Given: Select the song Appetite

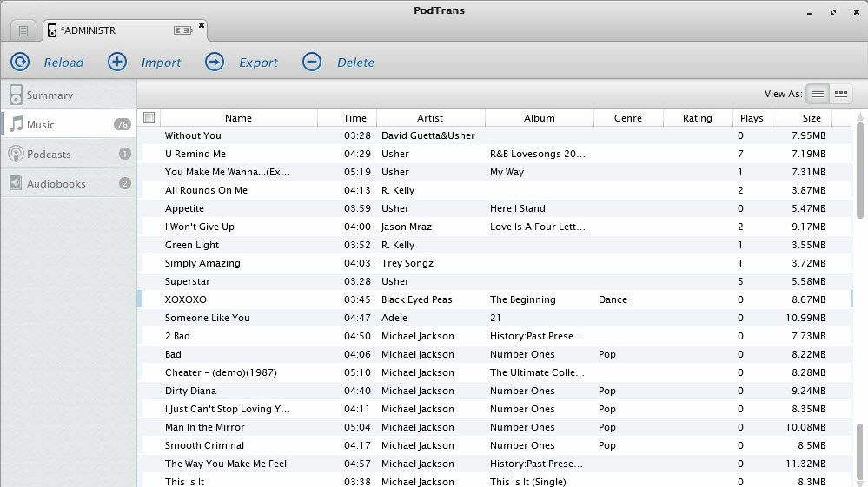Looking at the screenshot, I should pos(184,208).
